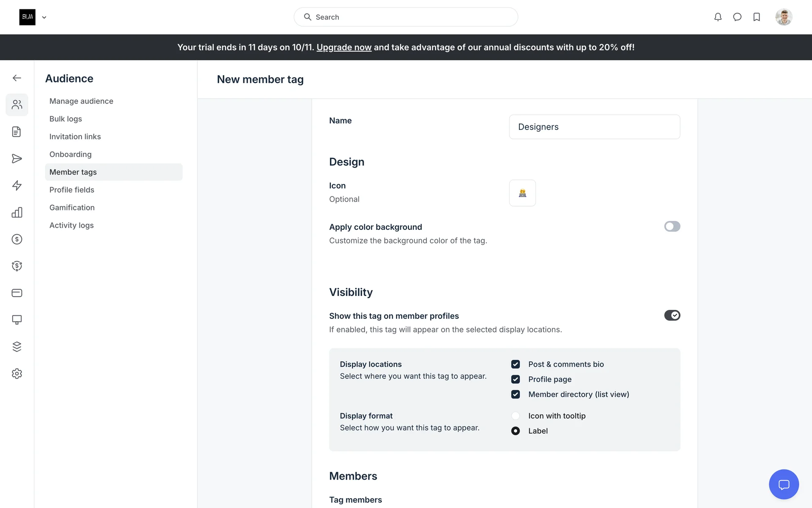The width and height of the screenshot is (812, 508).
Task: Select Icon with tooltip display format
Action: point(515,416)
